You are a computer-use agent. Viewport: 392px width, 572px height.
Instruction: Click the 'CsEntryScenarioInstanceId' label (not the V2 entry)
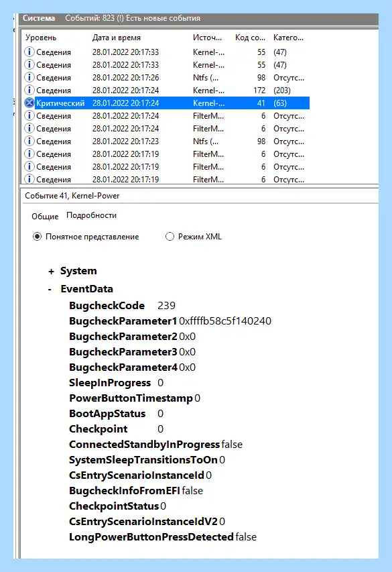coord(137,475)
